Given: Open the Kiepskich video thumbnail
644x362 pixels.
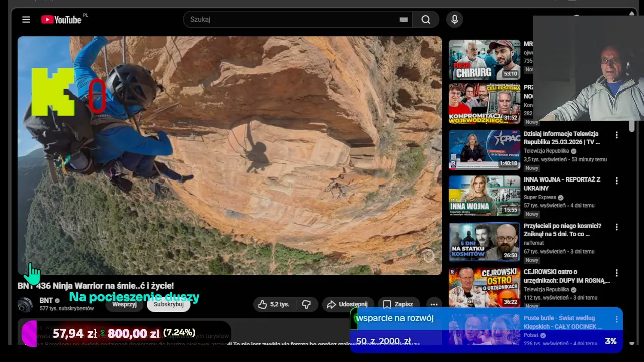Looking at the screenshot, I should tap(485, 329).
